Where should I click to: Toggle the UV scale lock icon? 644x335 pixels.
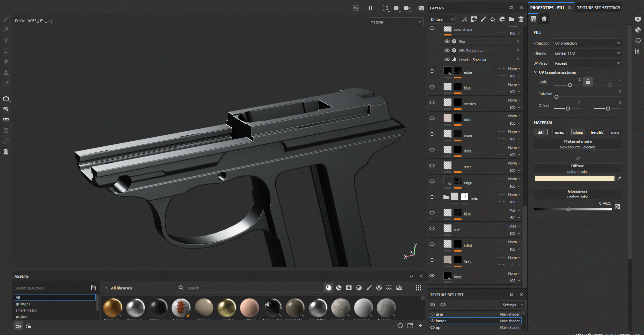click(588, 82)
